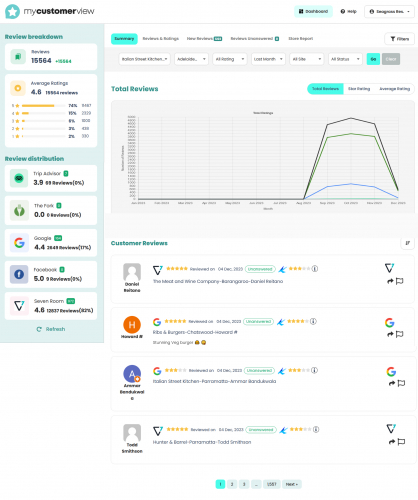Click the Facebook logo icon

(x=19, y=274)
